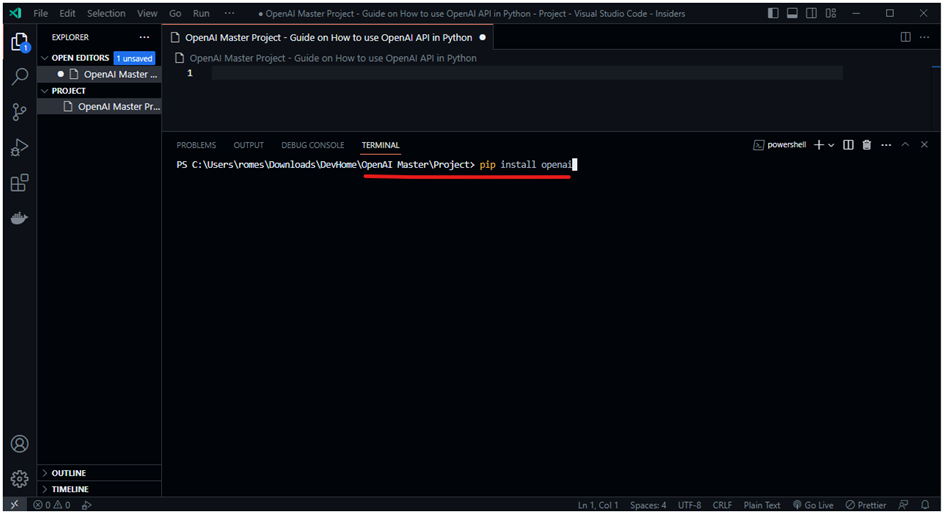The width and height of the screenshot is (944, 514).
Task: Open the Go menu
Action: 175,13
